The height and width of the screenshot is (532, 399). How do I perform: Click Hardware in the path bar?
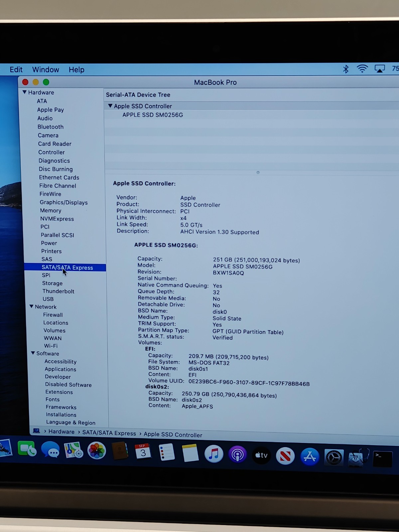[x=62, y=432]
